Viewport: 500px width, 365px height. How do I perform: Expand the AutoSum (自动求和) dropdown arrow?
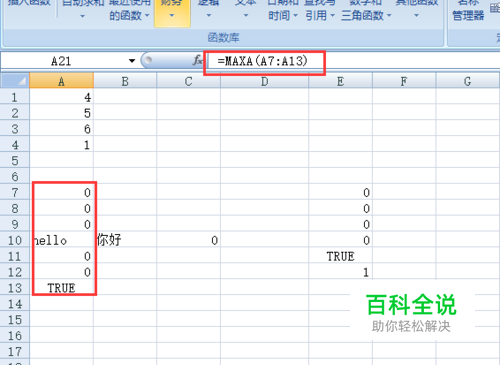(x=82, y=16)
